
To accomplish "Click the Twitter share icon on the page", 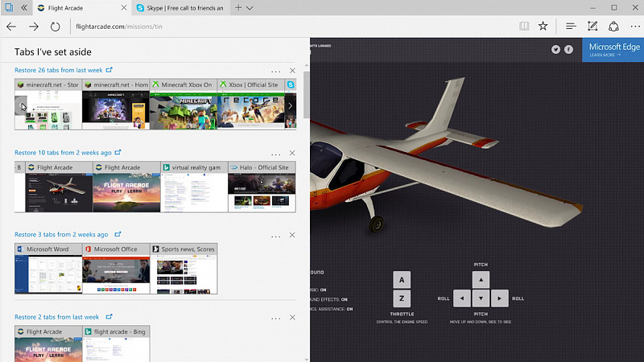I will 555,49.
